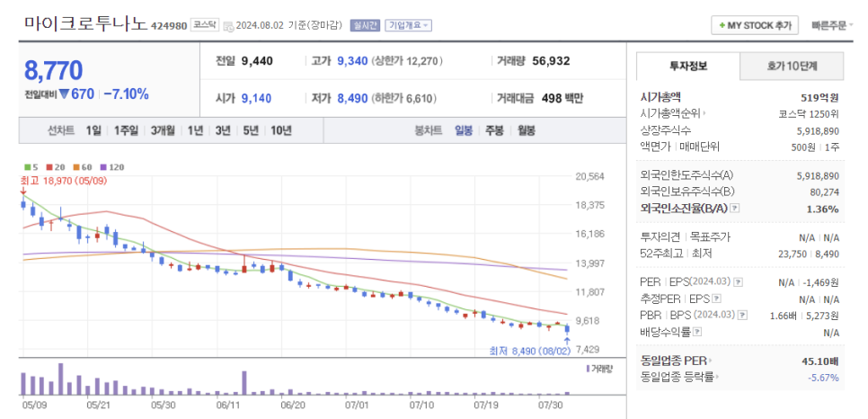Select the 3년 line chart period
The image size is (868, 419).
[x=223, y=130]
